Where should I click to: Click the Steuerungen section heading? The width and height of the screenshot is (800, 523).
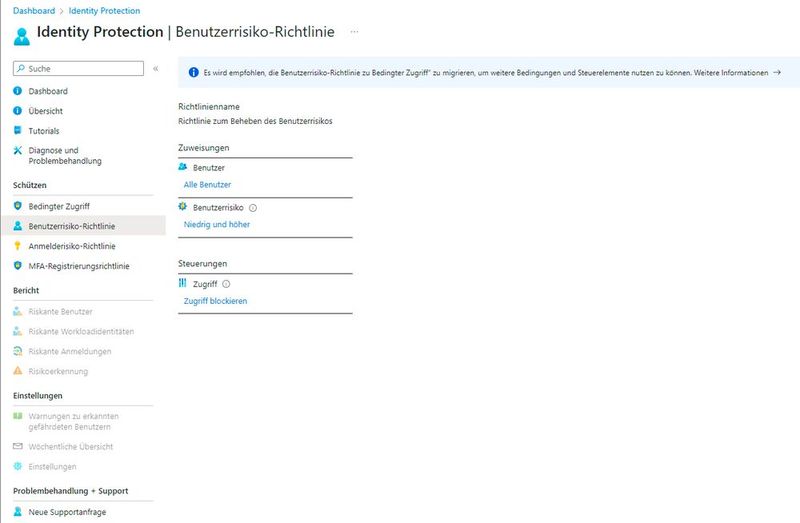click(x=203, y=263)
